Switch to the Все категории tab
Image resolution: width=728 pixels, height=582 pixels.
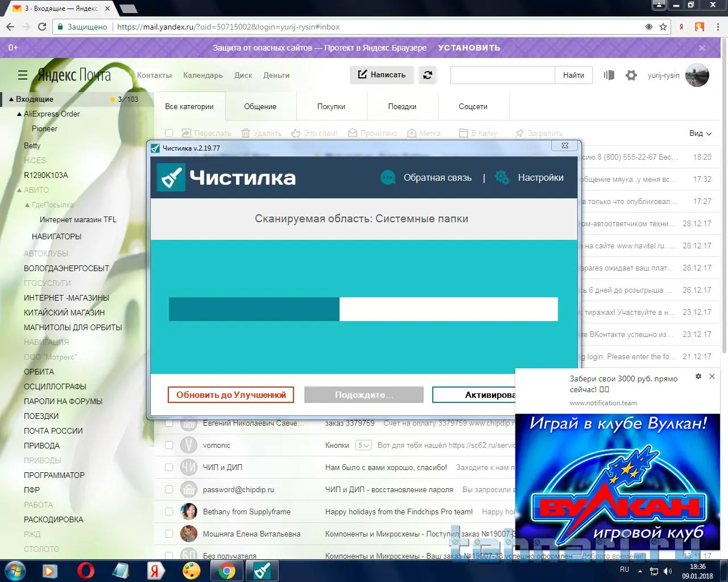point(189,106)
